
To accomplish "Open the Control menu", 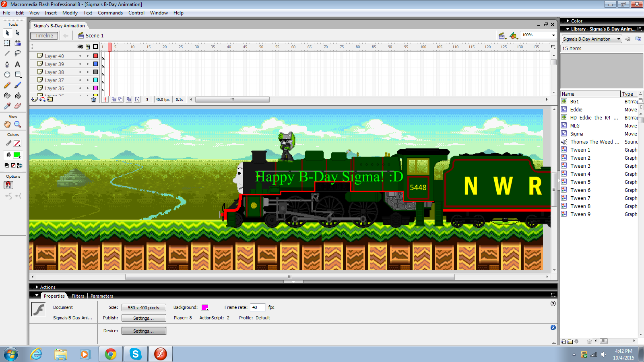I will point(136,13).
